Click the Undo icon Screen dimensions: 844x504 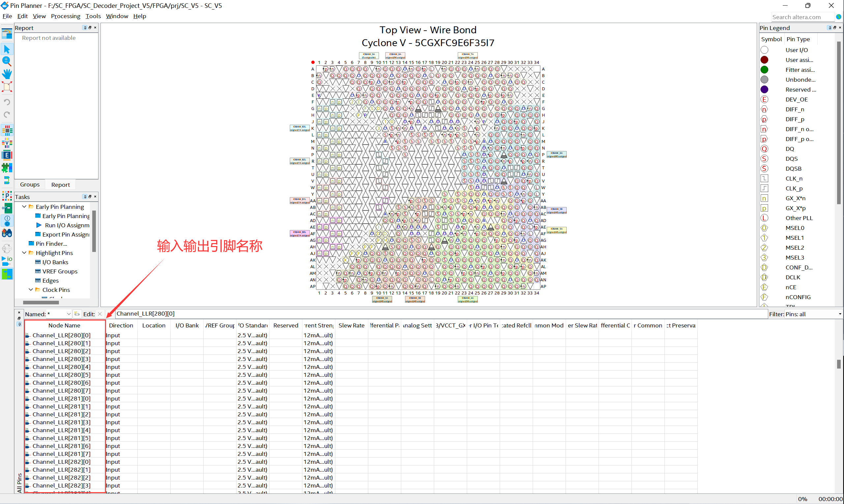(x=7, y=101)
